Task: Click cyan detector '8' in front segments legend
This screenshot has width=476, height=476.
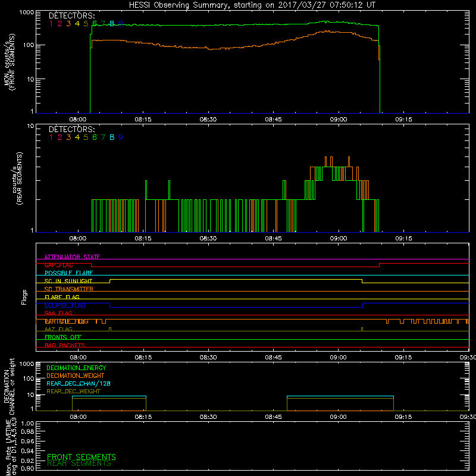Action: click(x=112, y=23)
